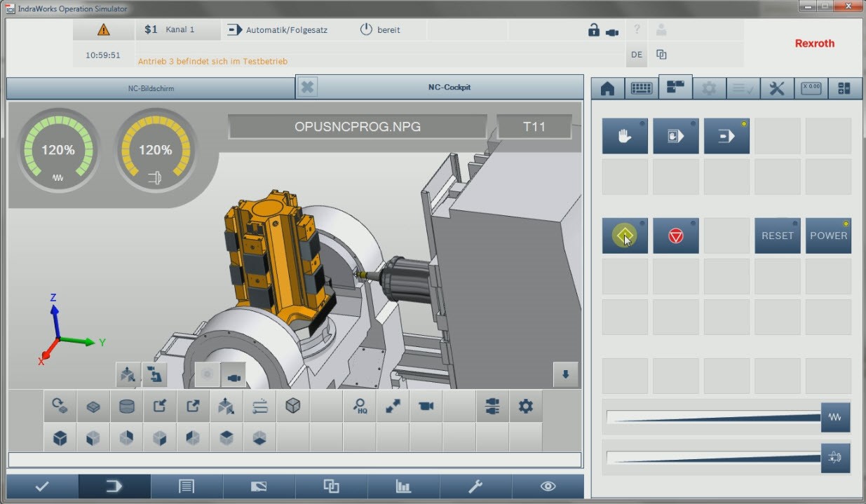
Task: Toggle the POWER button
Action: [828, 236]
